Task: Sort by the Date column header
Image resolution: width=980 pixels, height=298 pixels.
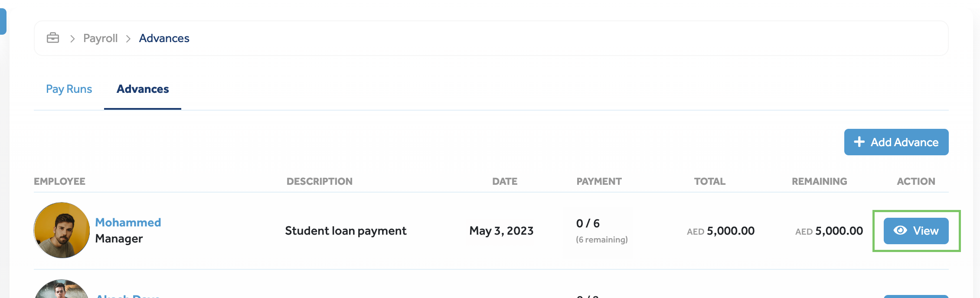Action: 504,181
